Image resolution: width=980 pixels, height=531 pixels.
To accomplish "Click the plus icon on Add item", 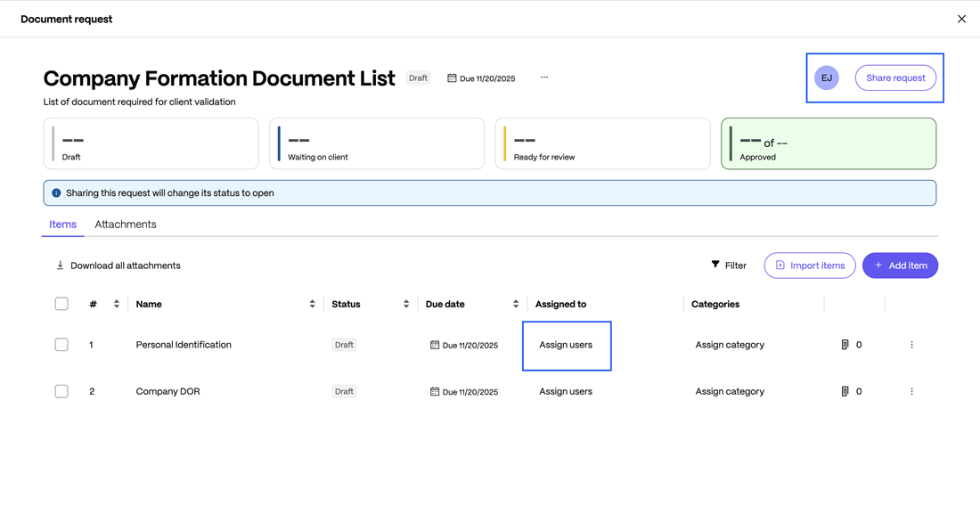I will pos(878,265).
